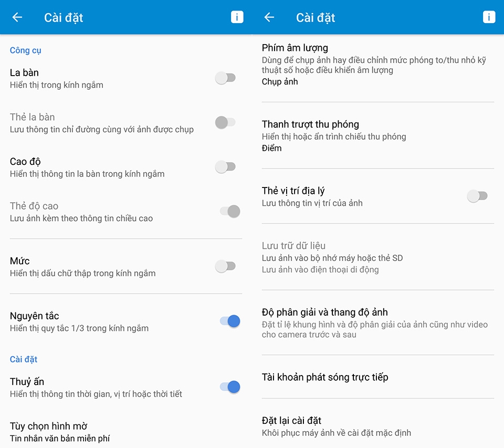Tap the right screen 'Cài đặt' title
This screenshot has height=448, width=504.
pyautogui.click(x=316, y=18)
